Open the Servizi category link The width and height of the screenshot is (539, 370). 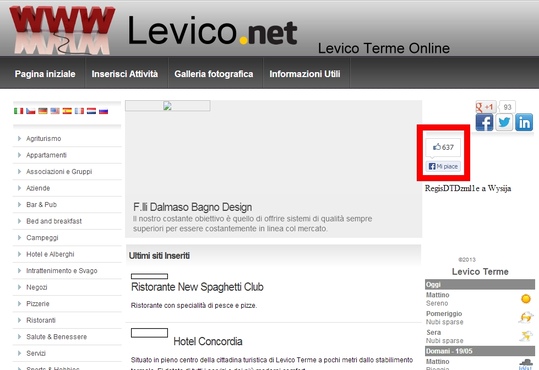[x=36, y=353]
